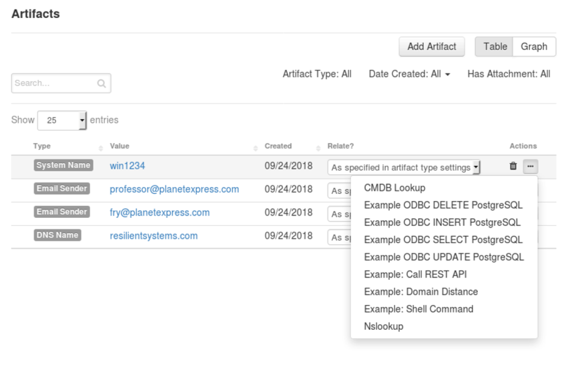Click the search magnifying glass icon
This screenshot has width=588, height=372.
tap(103, 83)
